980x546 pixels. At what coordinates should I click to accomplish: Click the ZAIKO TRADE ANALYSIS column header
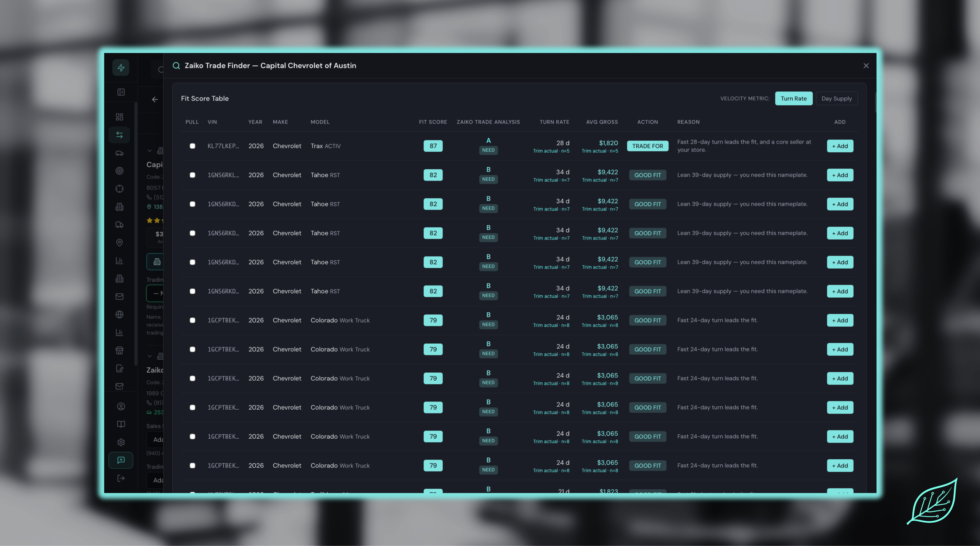488,122
